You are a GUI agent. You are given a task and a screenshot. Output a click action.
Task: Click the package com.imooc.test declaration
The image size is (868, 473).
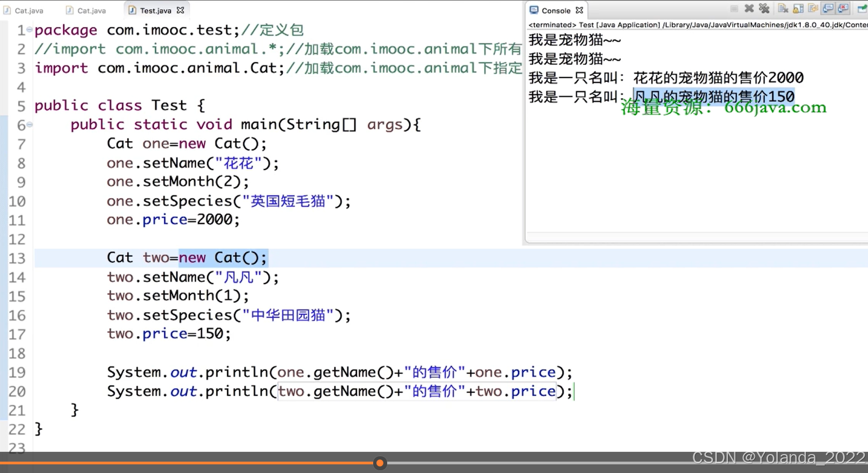[137, 30]
